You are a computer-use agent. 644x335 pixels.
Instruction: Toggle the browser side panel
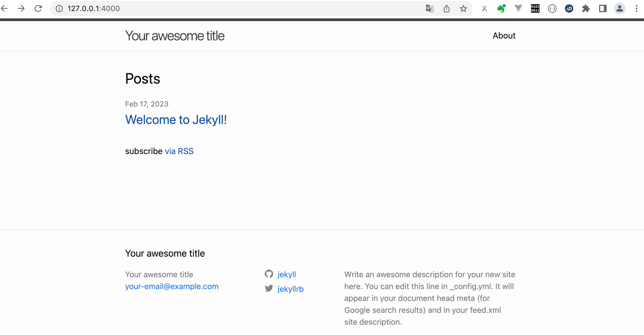click(x=603, y=9)
